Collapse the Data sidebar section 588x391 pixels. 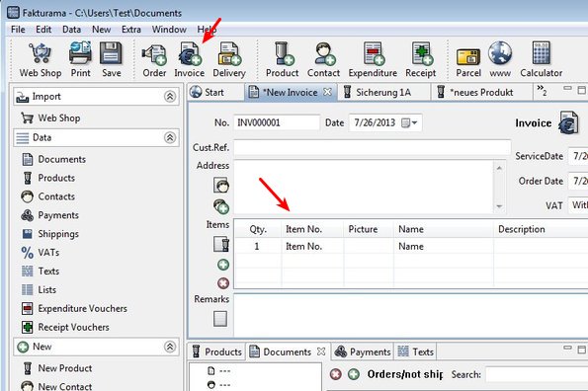pos(170,138)
